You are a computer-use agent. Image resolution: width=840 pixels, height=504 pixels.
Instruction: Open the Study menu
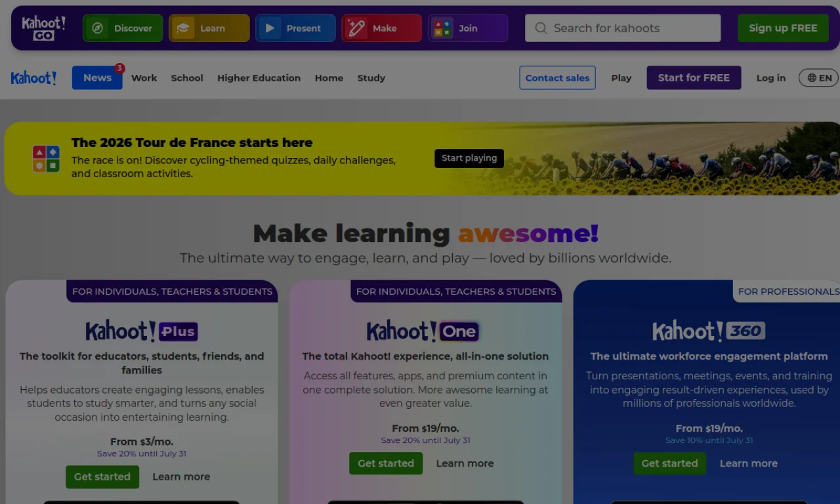(371, 77)
